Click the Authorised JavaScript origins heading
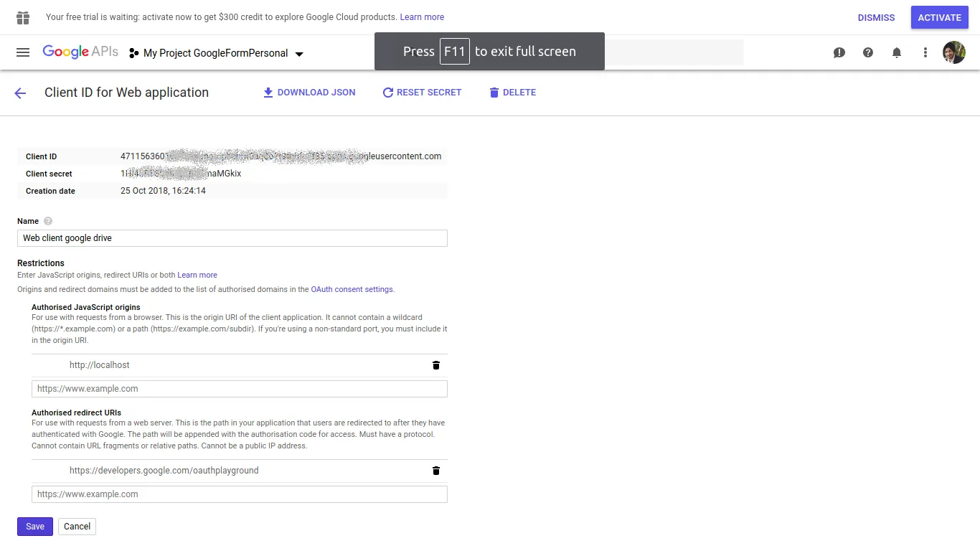Image resolution: width=980 pixels, height=551 pixels. (x=86, y=307)
